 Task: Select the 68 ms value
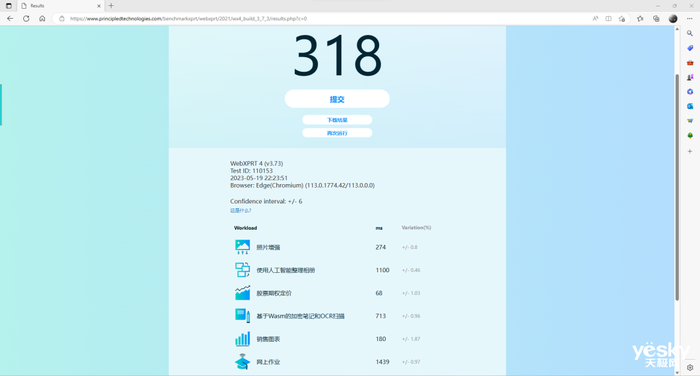[x=379, y=293]
